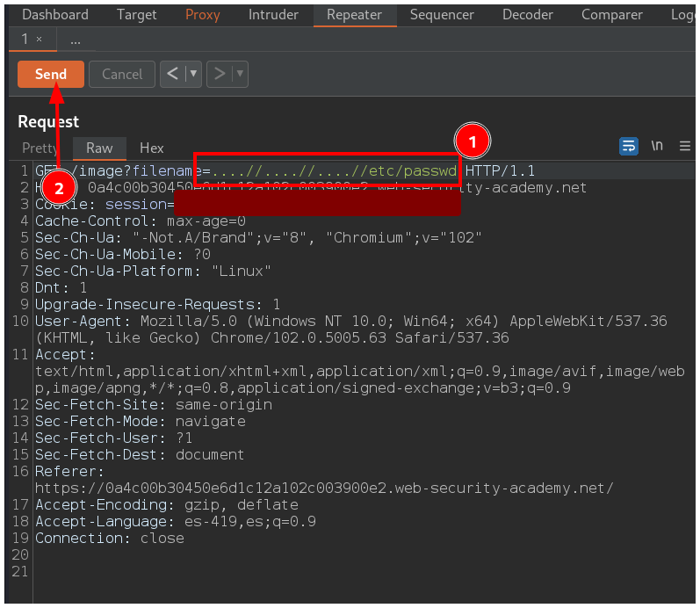Go to the Decoder tab
Screen dimensions: 700x608
527,14
